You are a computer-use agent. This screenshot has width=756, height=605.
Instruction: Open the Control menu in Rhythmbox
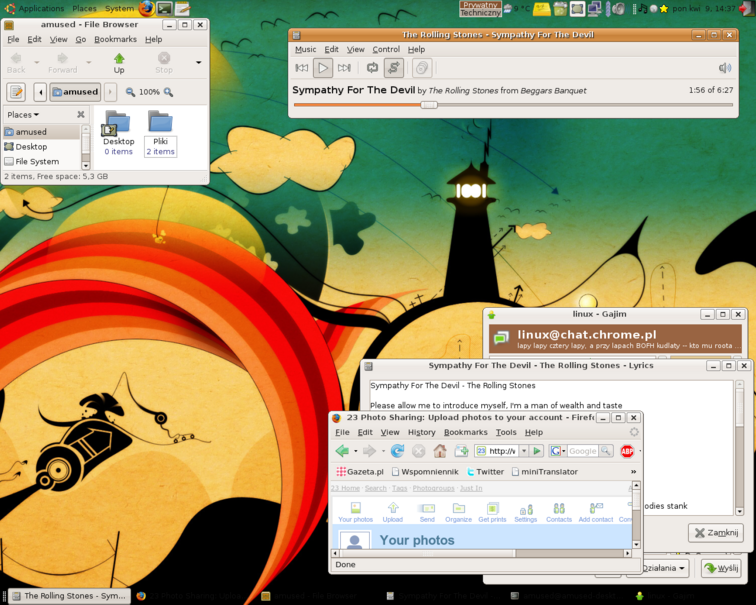click(386, 49)
